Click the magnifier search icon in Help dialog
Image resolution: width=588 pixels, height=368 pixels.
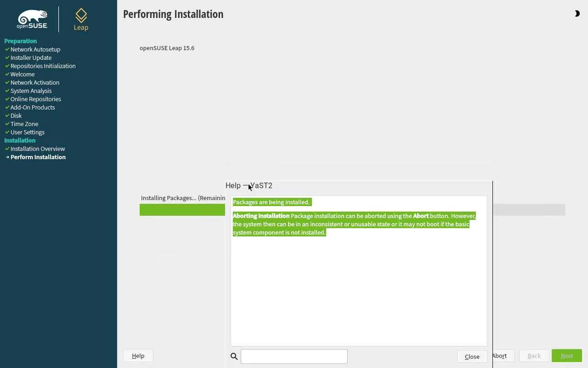(234, 356)
